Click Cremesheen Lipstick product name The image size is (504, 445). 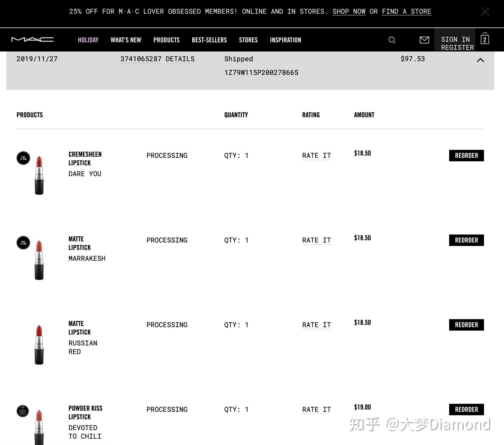85,158
